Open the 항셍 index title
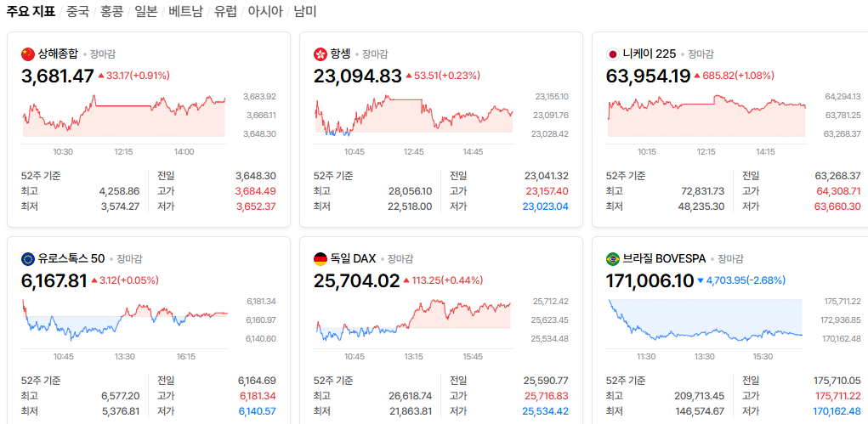 click(x=340, y=54)
